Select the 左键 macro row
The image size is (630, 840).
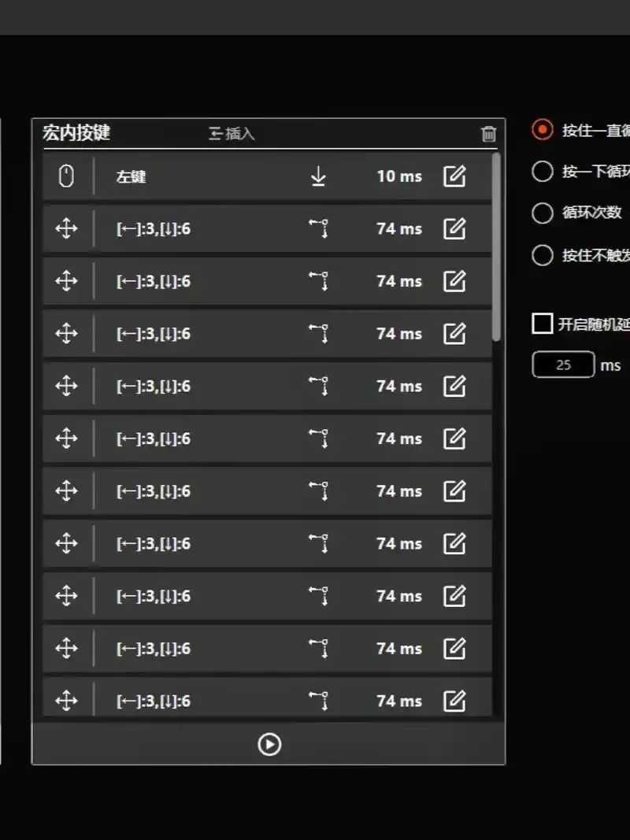[x=267, y=176]
